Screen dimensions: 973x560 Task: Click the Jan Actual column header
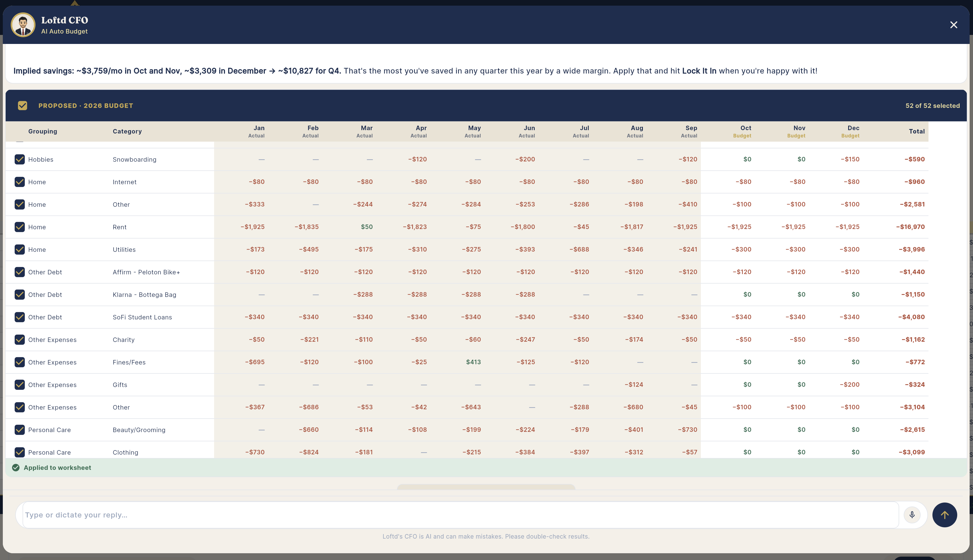point(256,131)
